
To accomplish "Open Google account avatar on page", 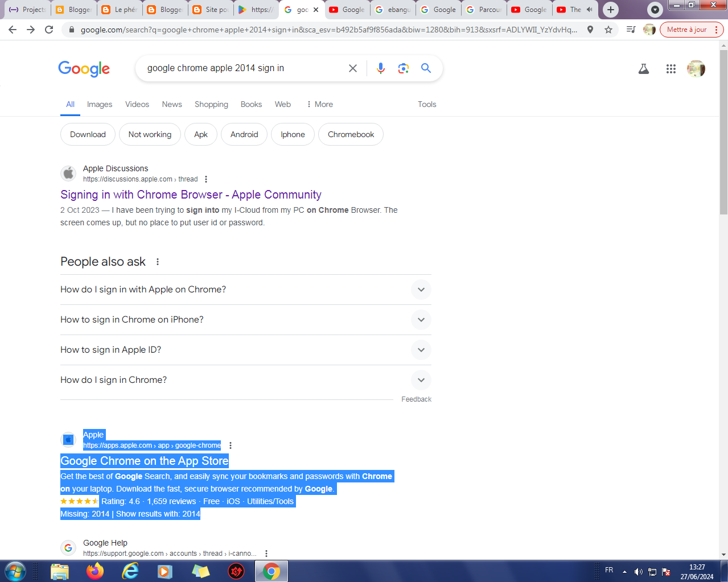I will point(696,69).
